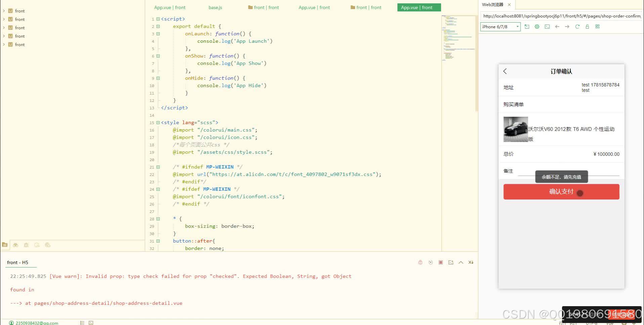Go forward using browser toolbar right arrow
The height and width of the screenshot is (325, 644).
(x=567, y=27)
